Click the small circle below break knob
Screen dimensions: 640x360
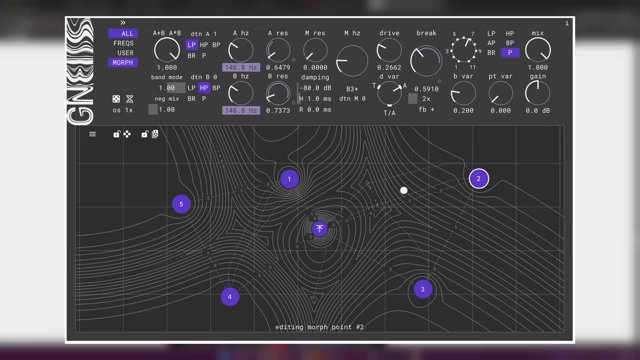(440, 82)
